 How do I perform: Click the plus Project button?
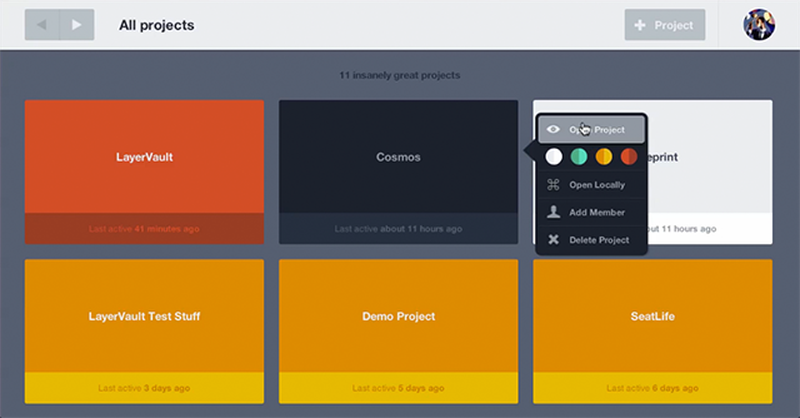[665, 24]
